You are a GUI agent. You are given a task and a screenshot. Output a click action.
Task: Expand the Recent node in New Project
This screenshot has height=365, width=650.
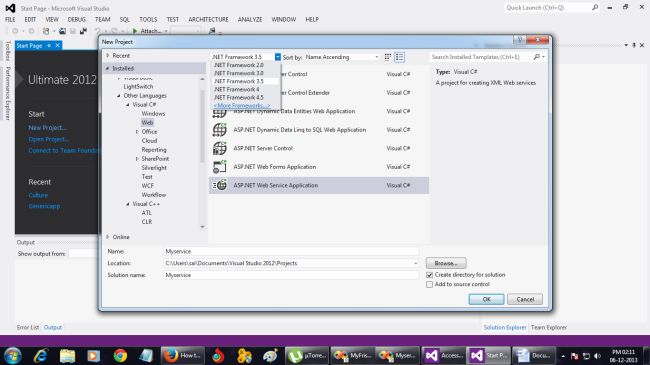pyautogui.click(x=108, y=56)
